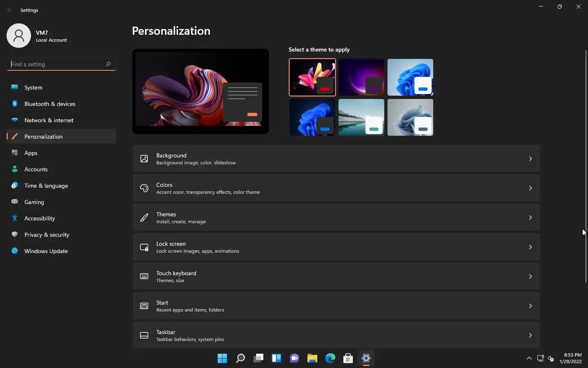Click the Find a setting search field

click(61, 64)
